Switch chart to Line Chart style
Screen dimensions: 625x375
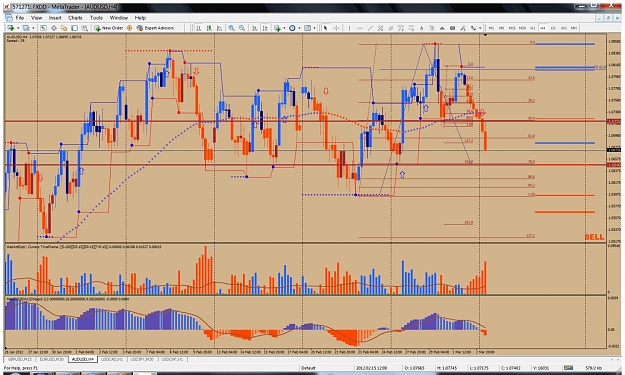(x=219, y=28)
